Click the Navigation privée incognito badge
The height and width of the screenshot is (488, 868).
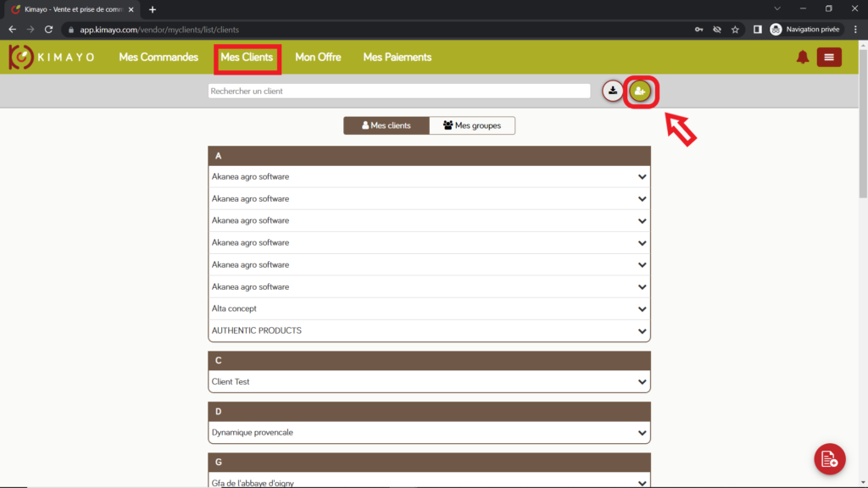point(805,30)
